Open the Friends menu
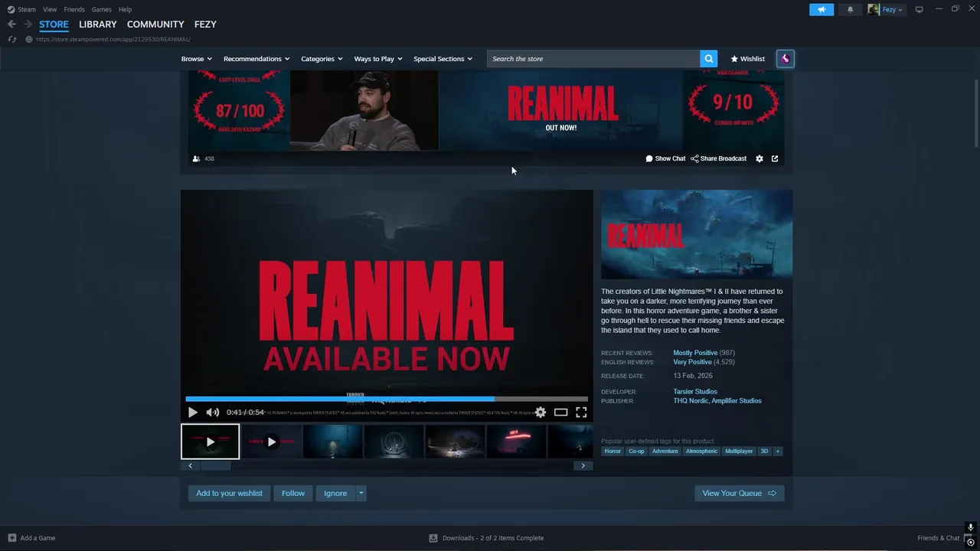 point(74,9)
